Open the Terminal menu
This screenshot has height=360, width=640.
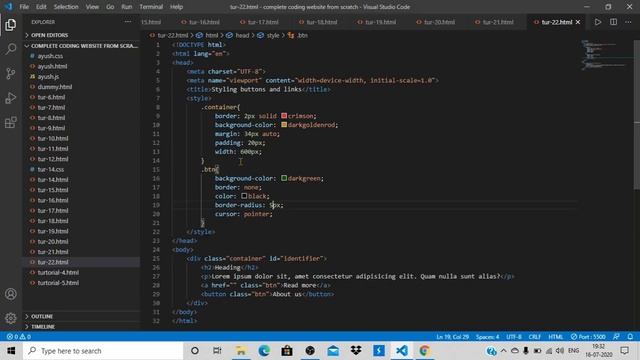coord(151,7)
